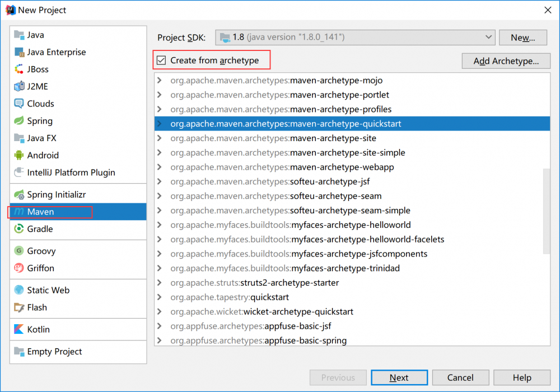Screen dimensions: 560x392
Task: Uncheck Create from archetype checkbox
Action: tap(161, 60)
